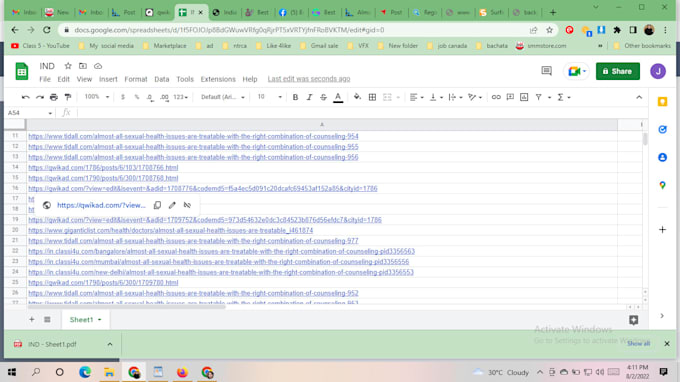Click the Redo icon in toolbar
This screenshot has height=382, width=680.
pyautogui.click(x=39, y=97)
